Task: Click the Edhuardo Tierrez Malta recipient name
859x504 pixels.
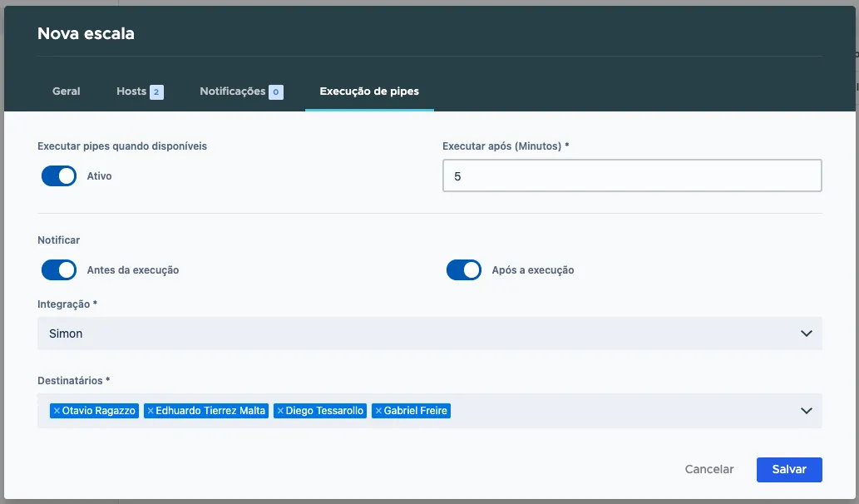Action: (210, 411)
